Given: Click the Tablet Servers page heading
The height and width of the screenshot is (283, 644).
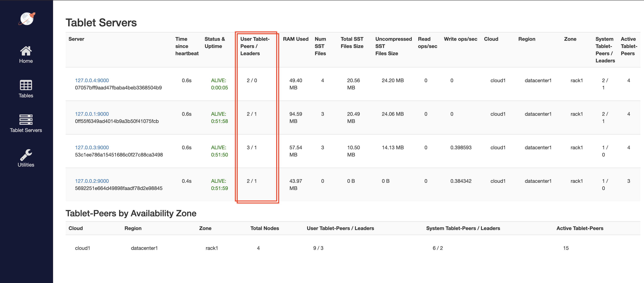Looking at the screenshot, I should coord(101,23).
